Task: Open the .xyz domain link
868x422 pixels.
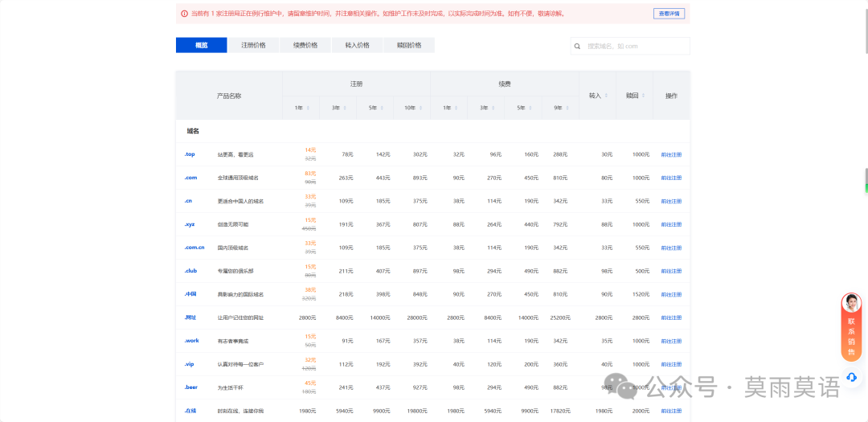Action: pyautogui.click(x=190, y=224)
